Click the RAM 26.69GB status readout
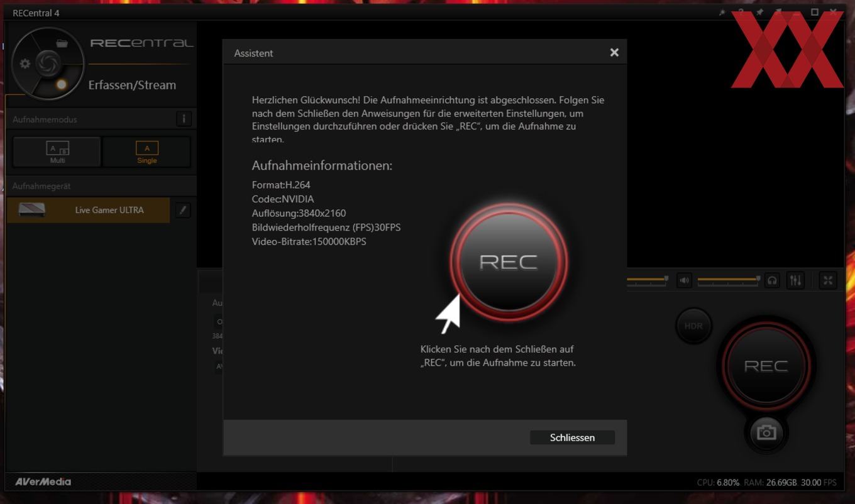 point(770,483)
